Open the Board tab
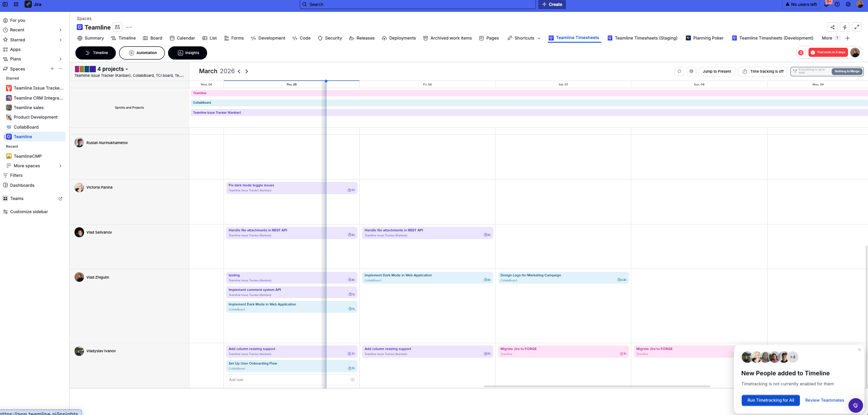This screenshot has height=415, width=868. click(x=153, y=38)
